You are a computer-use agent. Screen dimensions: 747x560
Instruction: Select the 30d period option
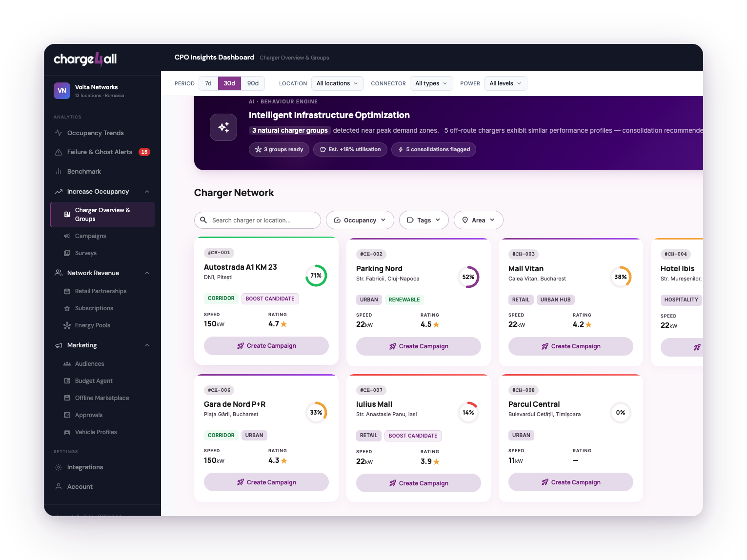coord(229,83)
